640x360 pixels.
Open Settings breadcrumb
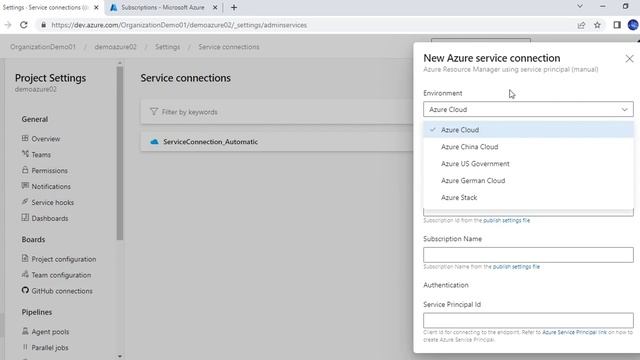[167, 47]
